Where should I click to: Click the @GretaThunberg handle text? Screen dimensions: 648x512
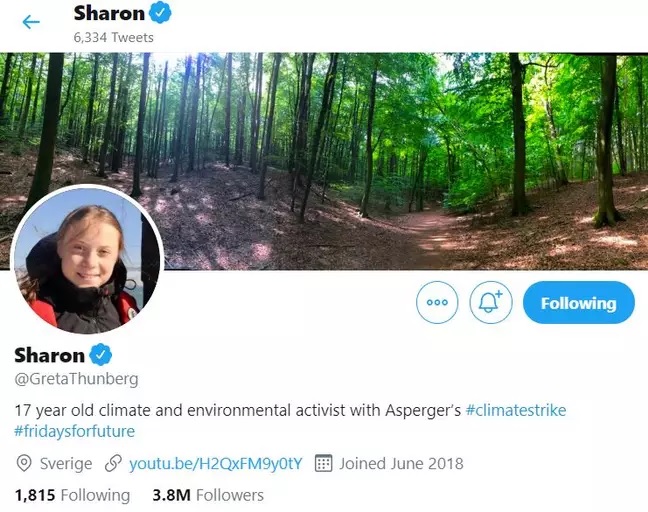76,379
